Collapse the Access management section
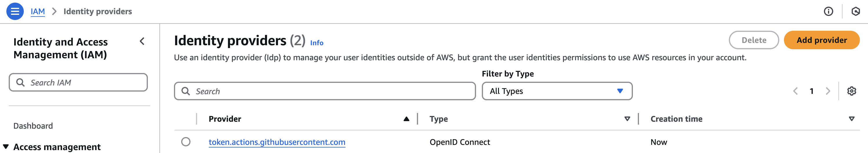868x153 pixels. point(6,147)
